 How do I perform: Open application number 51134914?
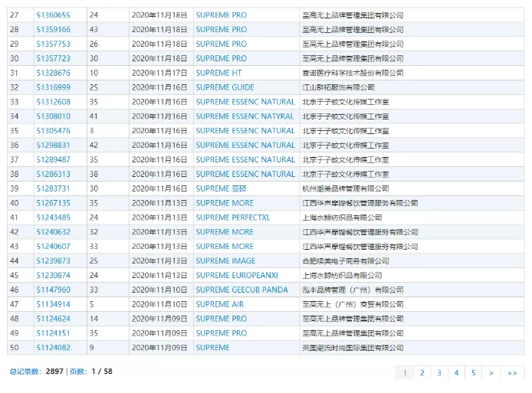53,304
